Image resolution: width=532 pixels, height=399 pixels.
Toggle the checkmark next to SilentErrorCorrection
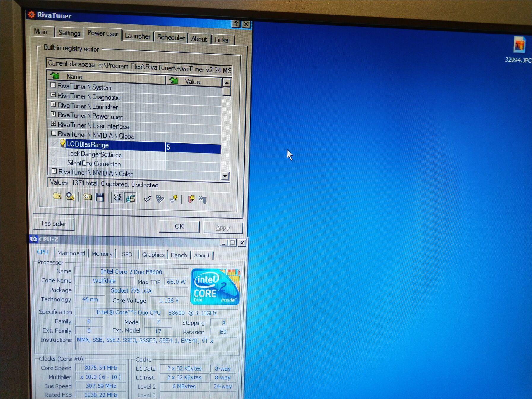(x=54, y=162)
